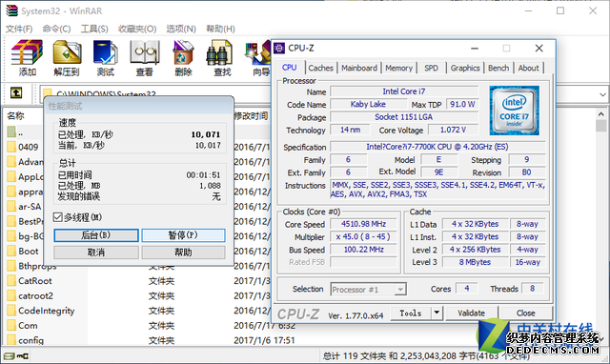Expand the CPU-Z Tools dropdown arrow
This screenshot has width=610, height=364.
coord(437,313)
